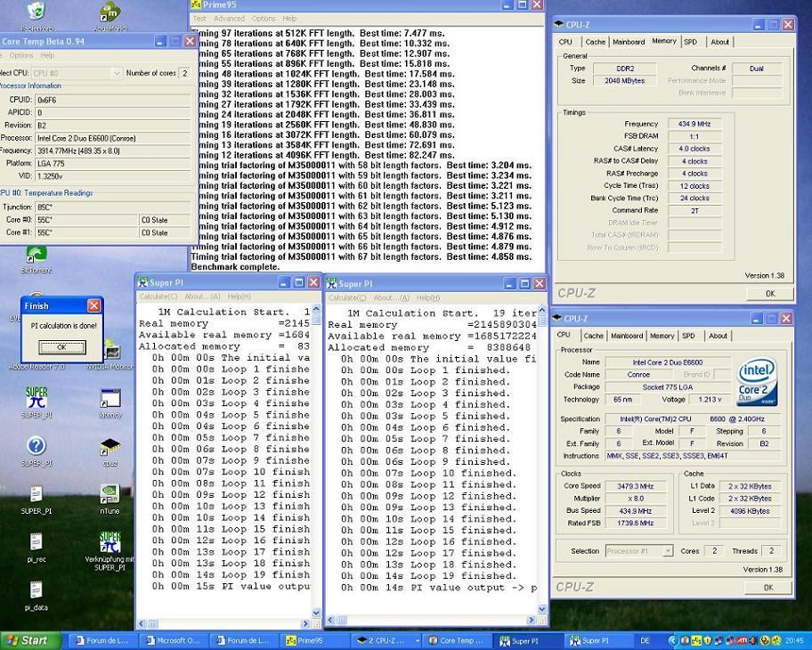This screenshot has width=812, height=650.
Task: Click horizontal scroll-right arrow in right Super PI window
Action: [532, 620]
